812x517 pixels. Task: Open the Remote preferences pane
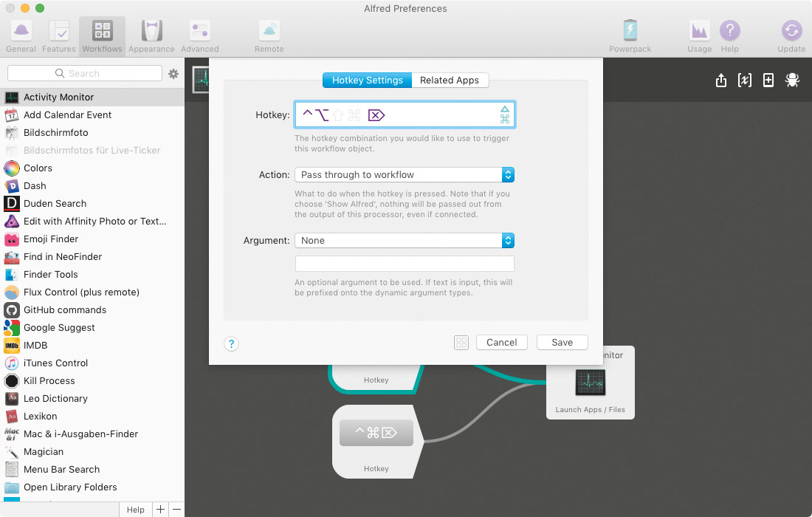click(x=269, y=35)
